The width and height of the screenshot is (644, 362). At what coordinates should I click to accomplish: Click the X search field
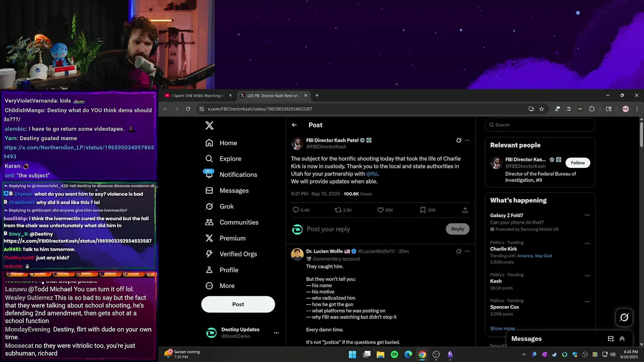pyautogui.click(x=540, y=125)
